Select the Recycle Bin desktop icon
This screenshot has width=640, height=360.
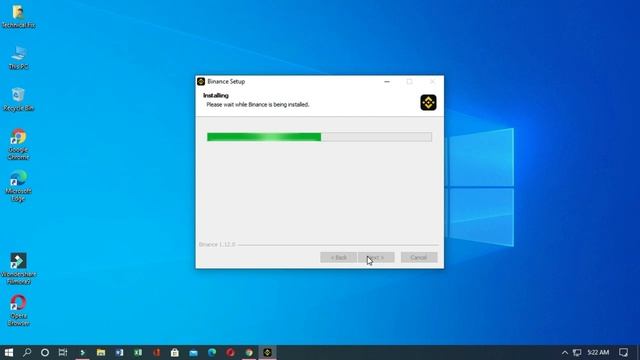pos(18,99)
